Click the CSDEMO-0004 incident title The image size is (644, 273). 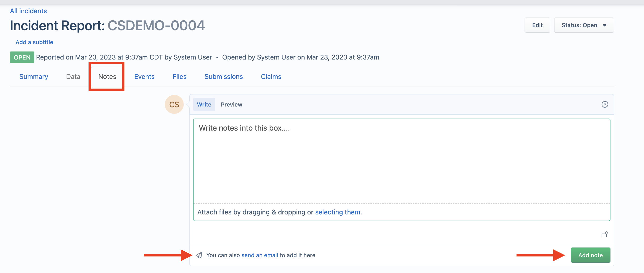[x=156, y=26]
